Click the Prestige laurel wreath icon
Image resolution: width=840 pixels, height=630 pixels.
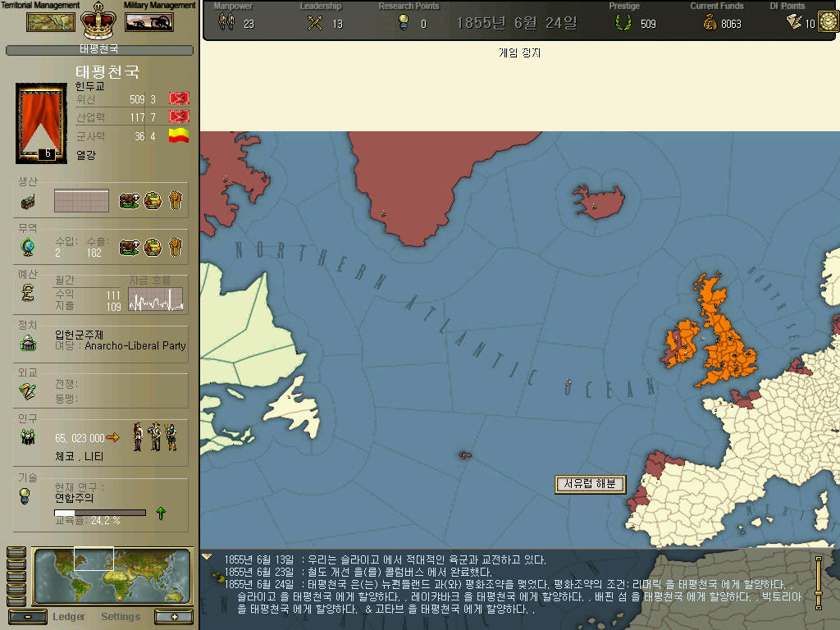623,22
